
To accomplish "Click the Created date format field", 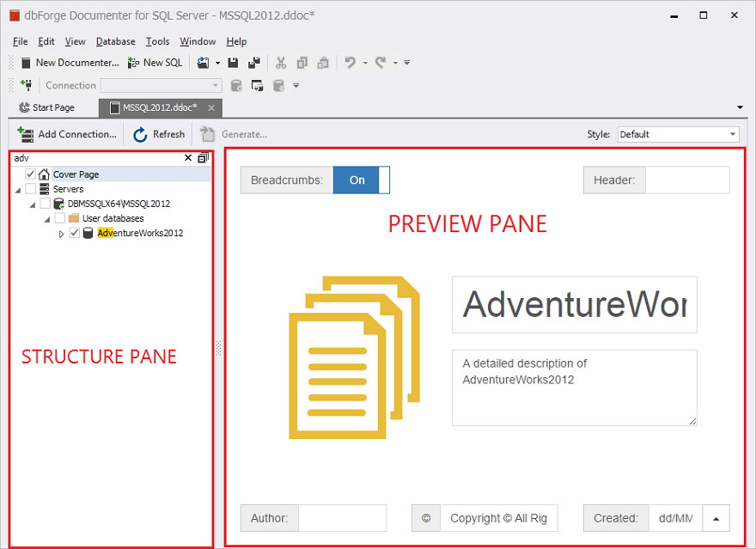I will tap(675, 518).
